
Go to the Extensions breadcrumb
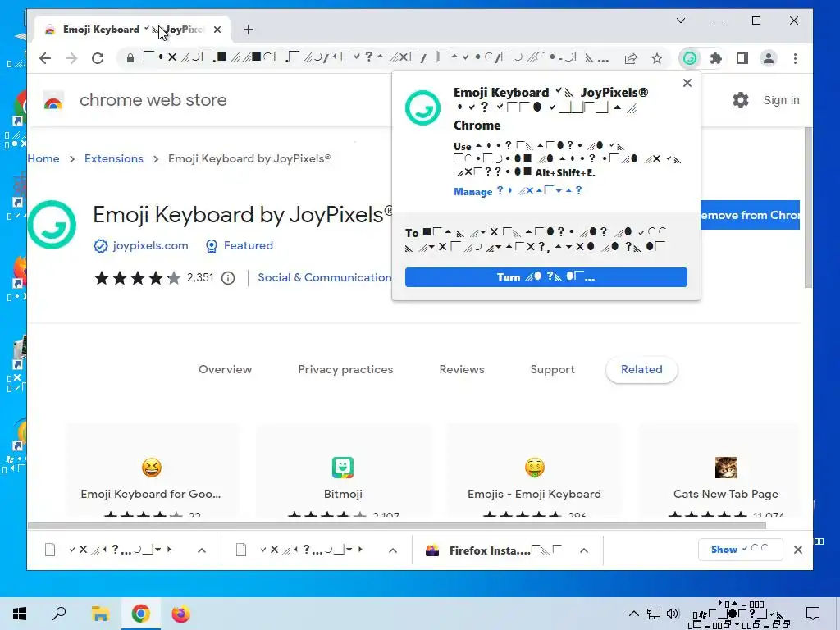pyautogui.click(x=113, y=158)
